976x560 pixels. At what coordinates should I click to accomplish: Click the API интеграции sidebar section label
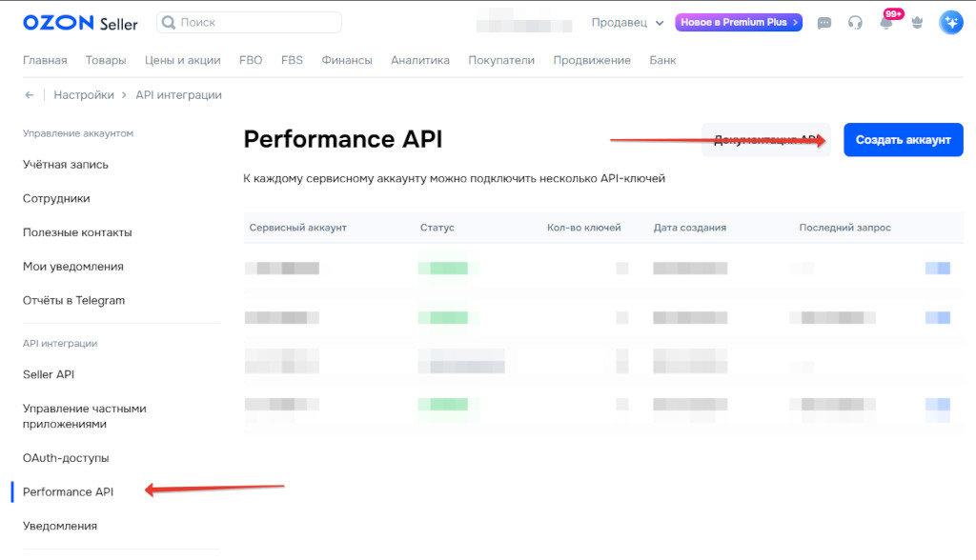pos(60,344)
